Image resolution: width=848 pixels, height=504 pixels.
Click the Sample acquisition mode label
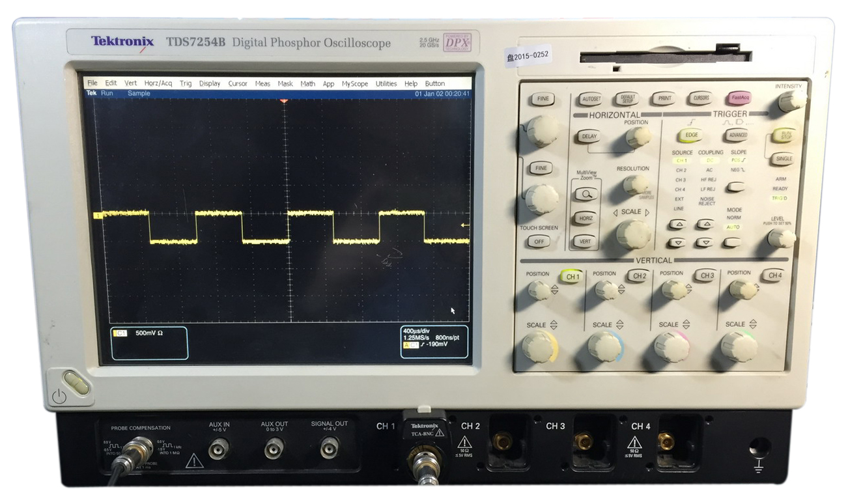(x=138, y=93)
